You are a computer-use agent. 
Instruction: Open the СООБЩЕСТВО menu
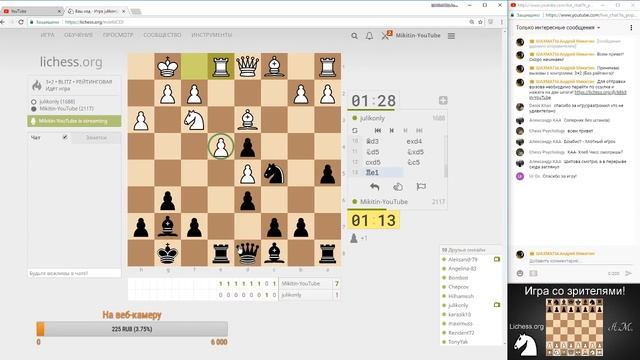click(x=162, y=35)
